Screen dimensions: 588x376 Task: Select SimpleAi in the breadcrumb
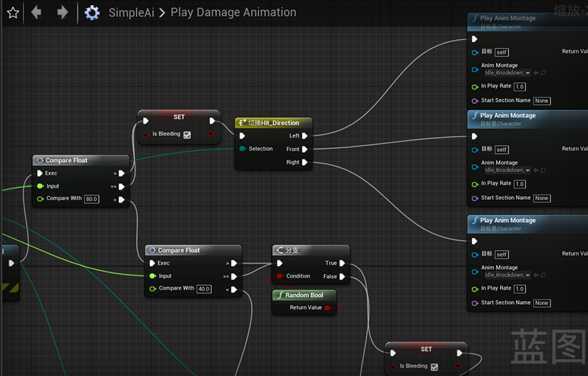[131, 13]
